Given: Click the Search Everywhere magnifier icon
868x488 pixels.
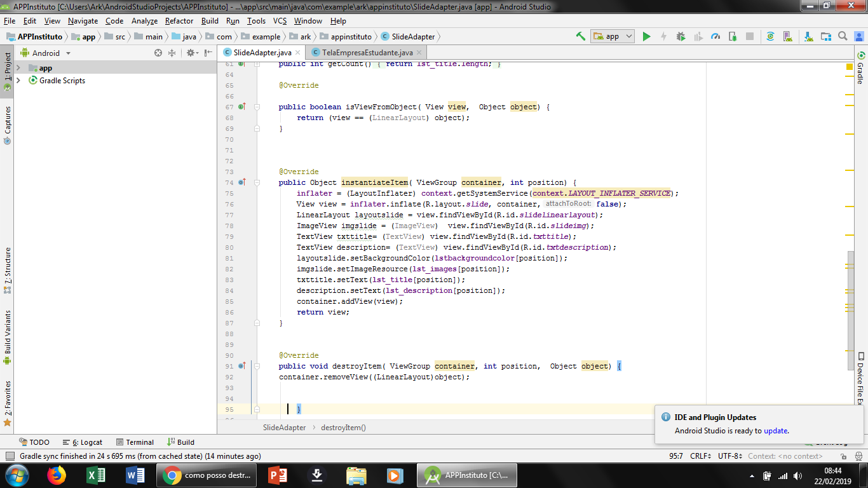Looking at the screenshot, I should [x=843, y=36].
